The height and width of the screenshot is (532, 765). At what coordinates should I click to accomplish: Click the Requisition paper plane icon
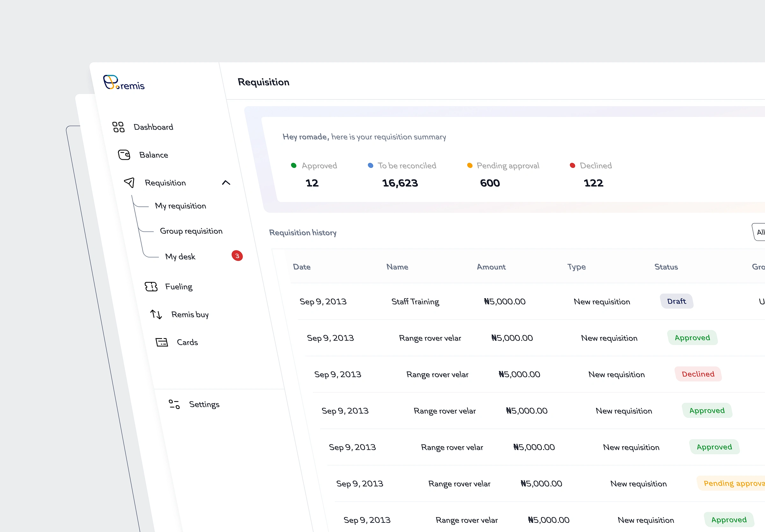(129, 183)
